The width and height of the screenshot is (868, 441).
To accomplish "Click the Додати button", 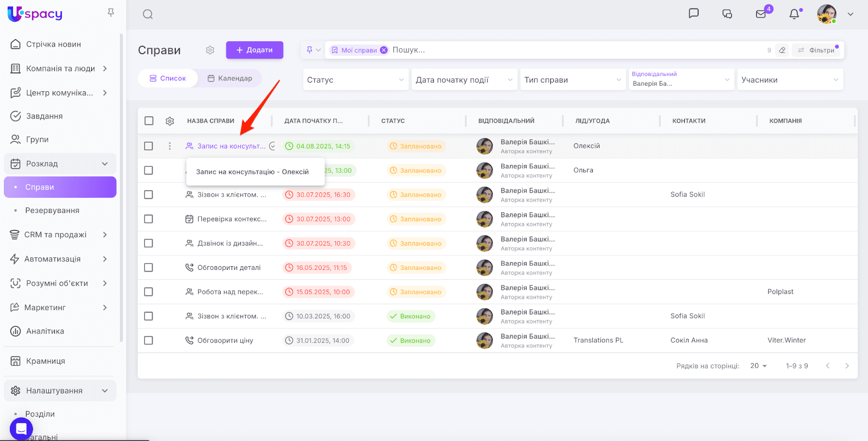I will 254,50.
